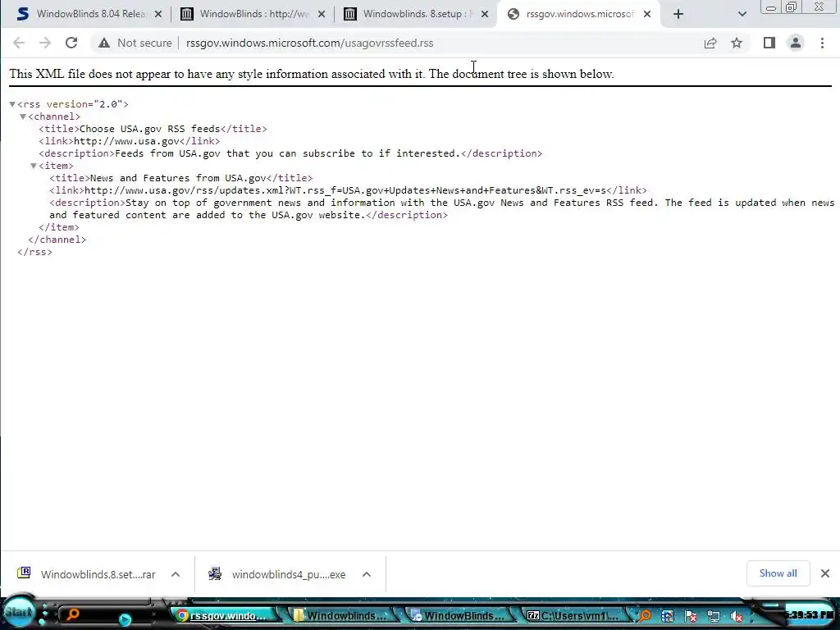Open the Action Center flag tray icon
The image size is (840, 630).
point(691,616)
